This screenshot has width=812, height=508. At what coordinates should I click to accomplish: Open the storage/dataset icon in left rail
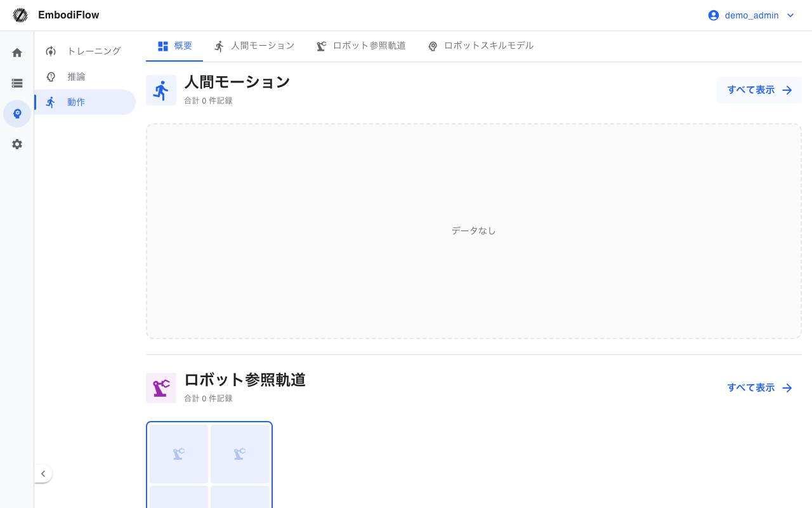pos(17,83)
